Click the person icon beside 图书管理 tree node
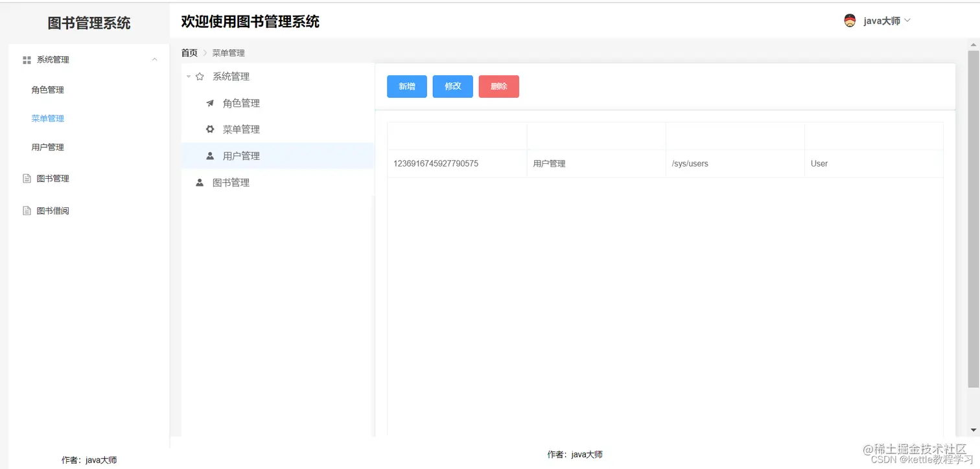The width and height of the screenshot is (980, 469). [x=199, y=182]
